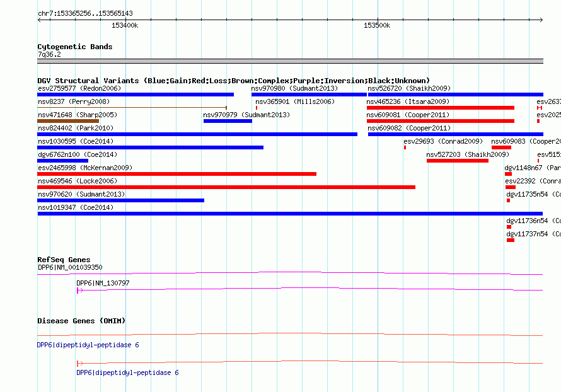Open esv22392 variant label

pyautogui.click(x=533, y=181)
